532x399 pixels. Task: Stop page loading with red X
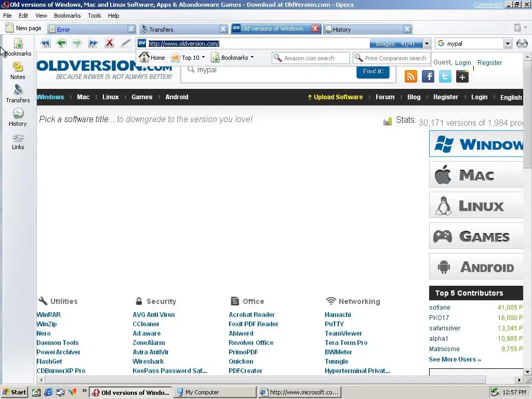coord(109,43)
